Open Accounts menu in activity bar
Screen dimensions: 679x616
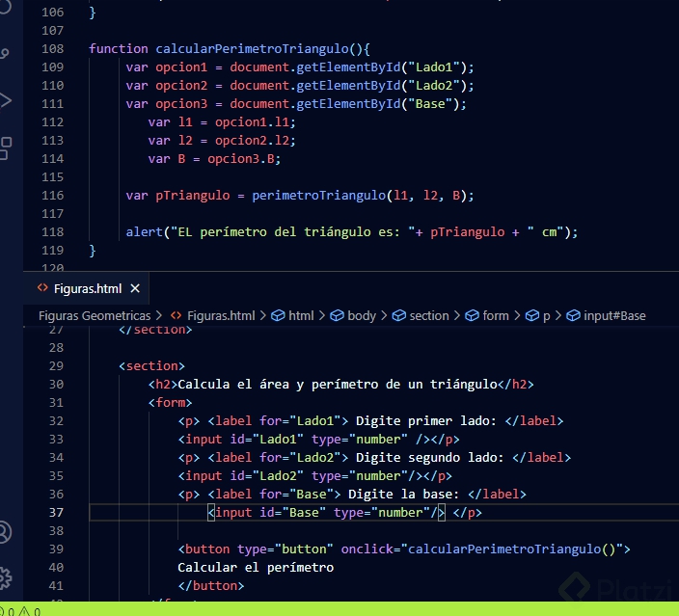pos(5,532)
